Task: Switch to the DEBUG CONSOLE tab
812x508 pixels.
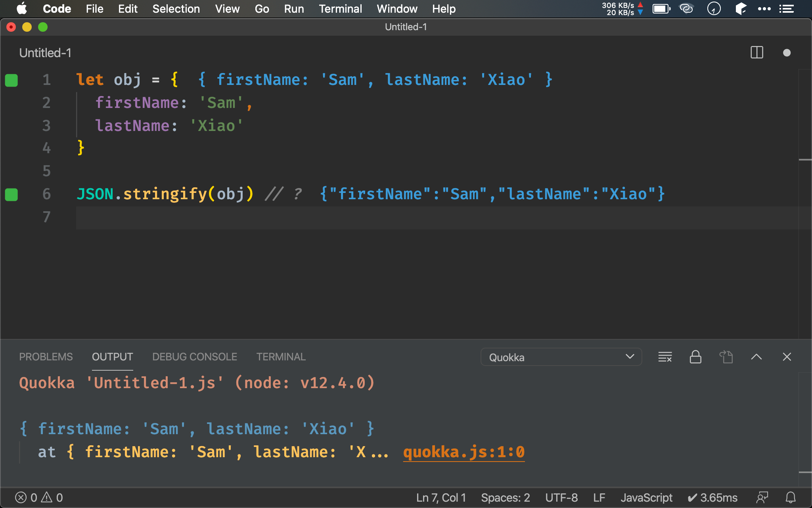Action: (x=194, y=356)
